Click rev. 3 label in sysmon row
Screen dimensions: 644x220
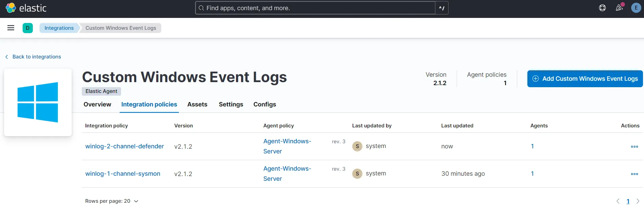tap(339, 169)
